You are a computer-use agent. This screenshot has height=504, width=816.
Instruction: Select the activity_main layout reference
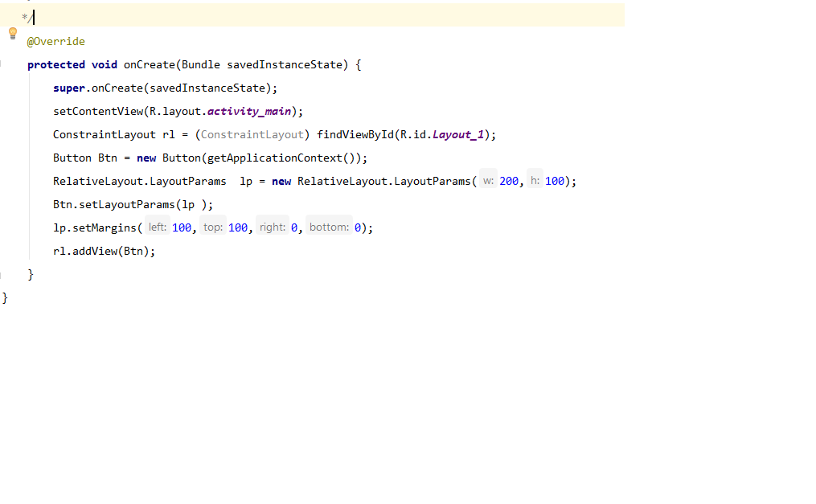click(248, 112)
